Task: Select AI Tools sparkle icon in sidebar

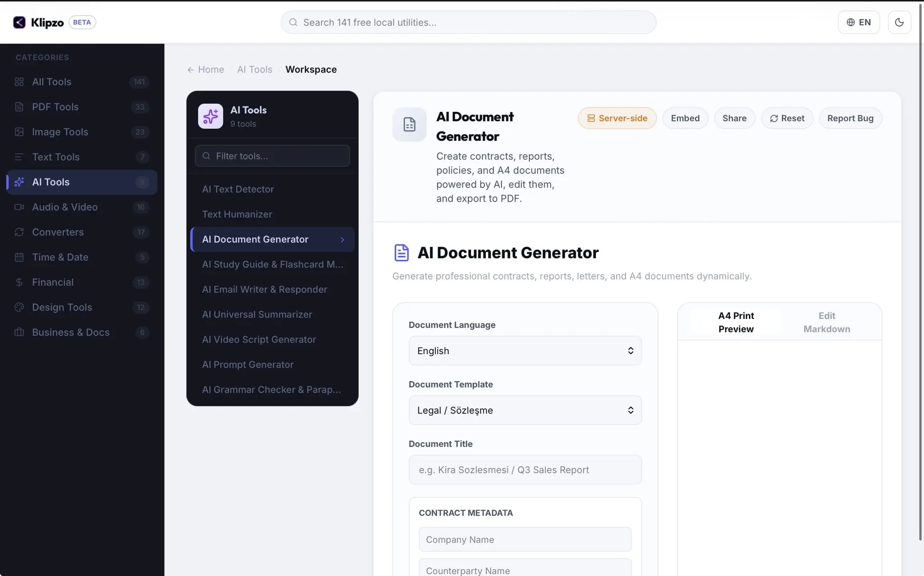Action: click(19, 182)
